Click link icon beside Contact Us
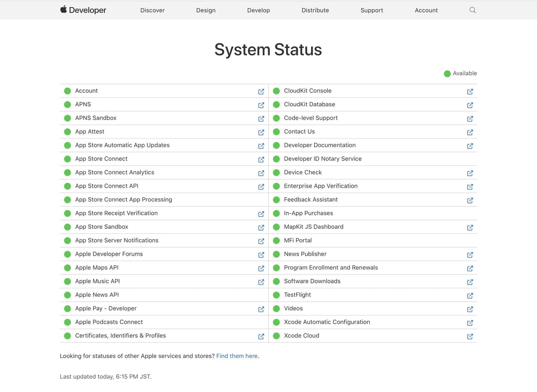The image size is (537, 392). pos(470,132)
